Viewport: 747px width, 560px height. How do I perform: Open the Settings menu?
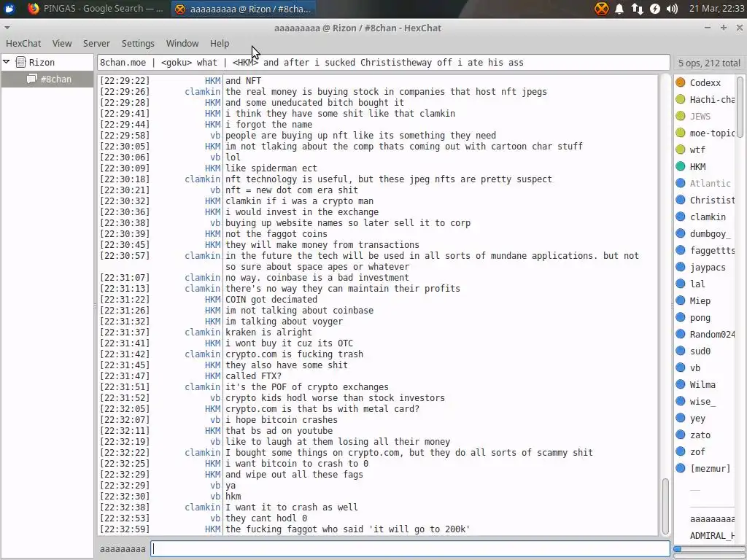(x=138, y=43)
